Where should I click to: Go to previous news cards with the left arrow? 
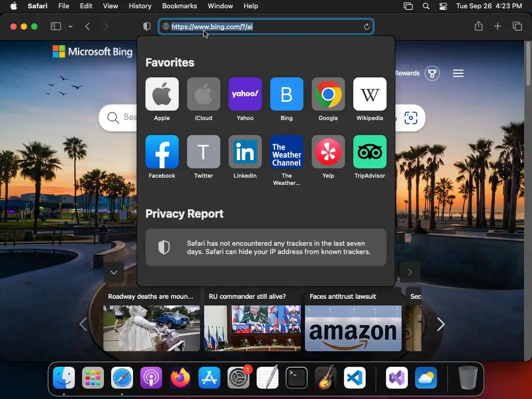point(83,324)
